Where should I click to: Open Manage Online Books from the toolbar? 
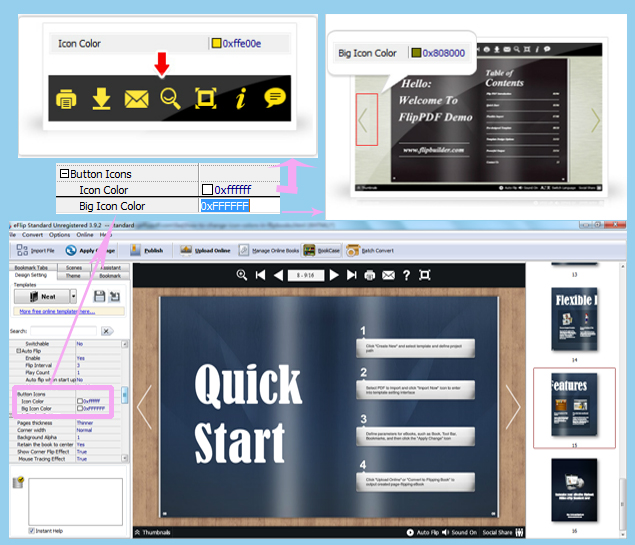tap(269, 251)
